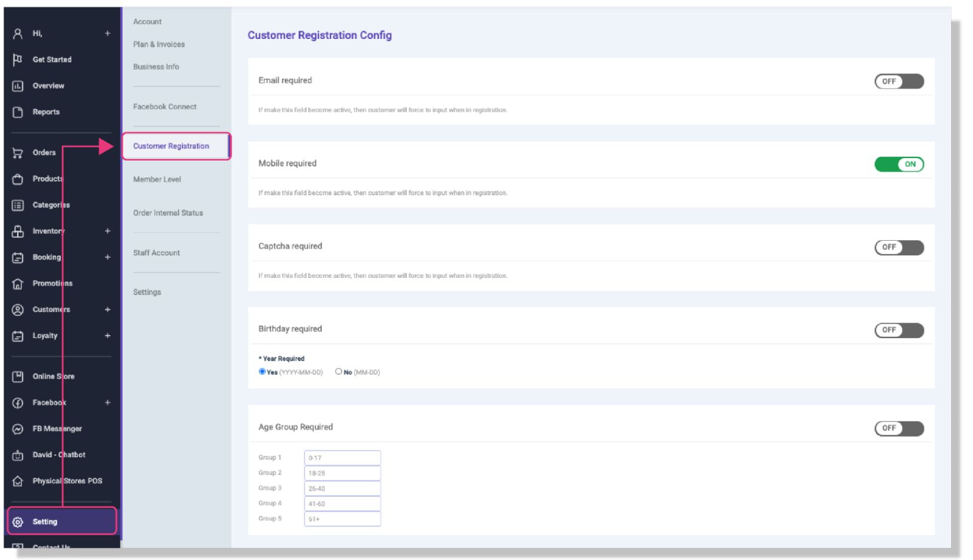Screen dimensions: 973x560
Task: Open the Facebook Connect link
Action: [x=165, y=107]
